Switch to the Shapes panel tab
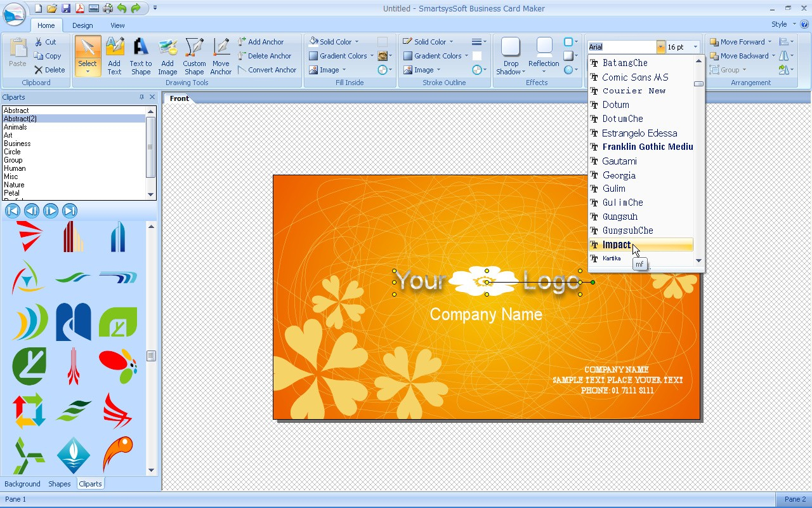 (x=60, y=483)
